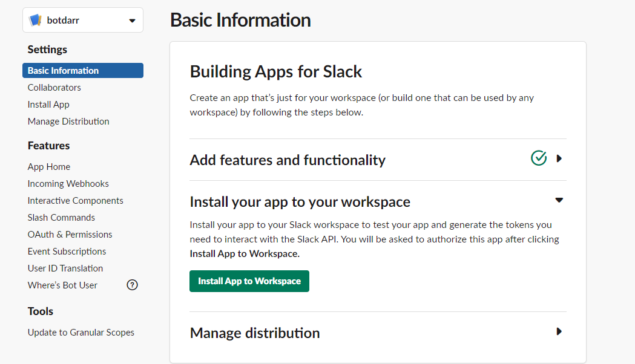Viewport: 635px width, 364px height.
Task: Open the App Home feature page
Action: click(49, 167)
